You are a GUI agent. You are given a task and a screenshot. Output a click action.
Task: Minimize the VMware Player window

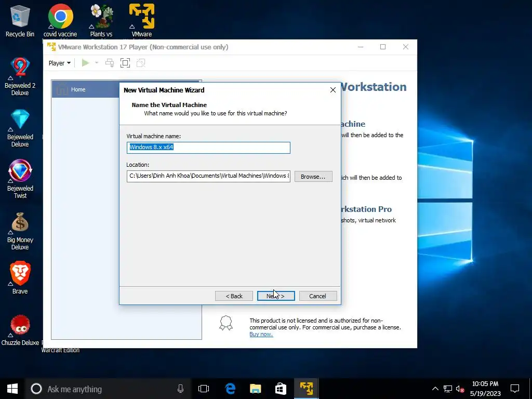pos(361,47)
